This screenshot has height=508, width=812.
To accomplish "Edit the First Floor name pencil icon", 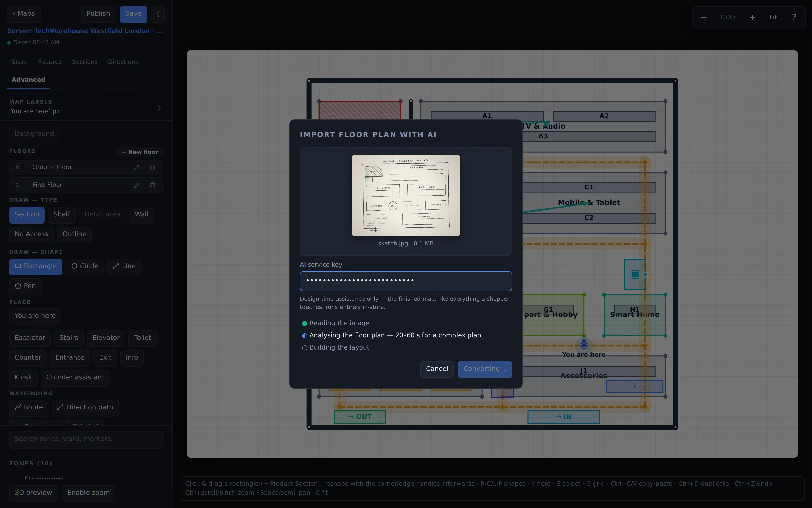I will click(137, 185).
